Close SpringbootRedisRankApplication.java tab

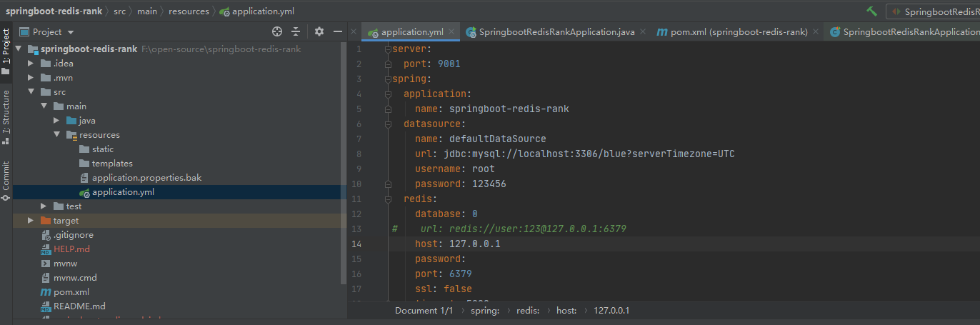click(x=643, y=31)
